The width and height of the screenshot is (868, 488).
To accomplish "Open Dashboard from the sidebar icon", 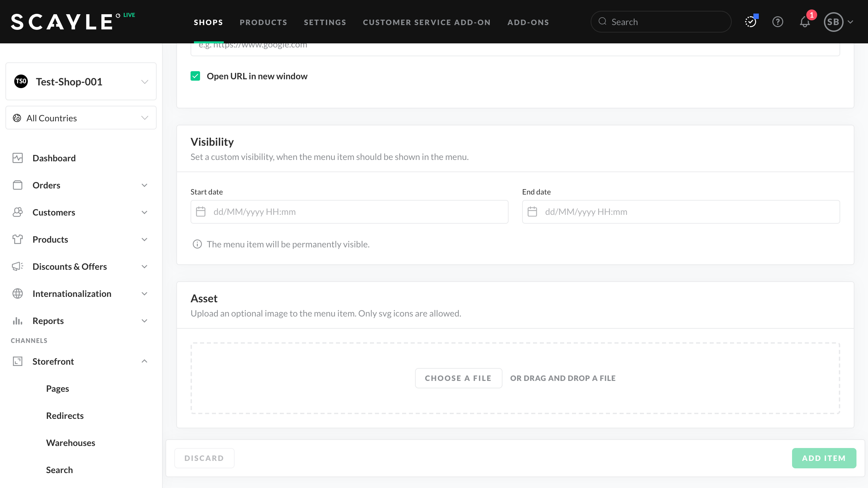I will (x=18, y=158).
